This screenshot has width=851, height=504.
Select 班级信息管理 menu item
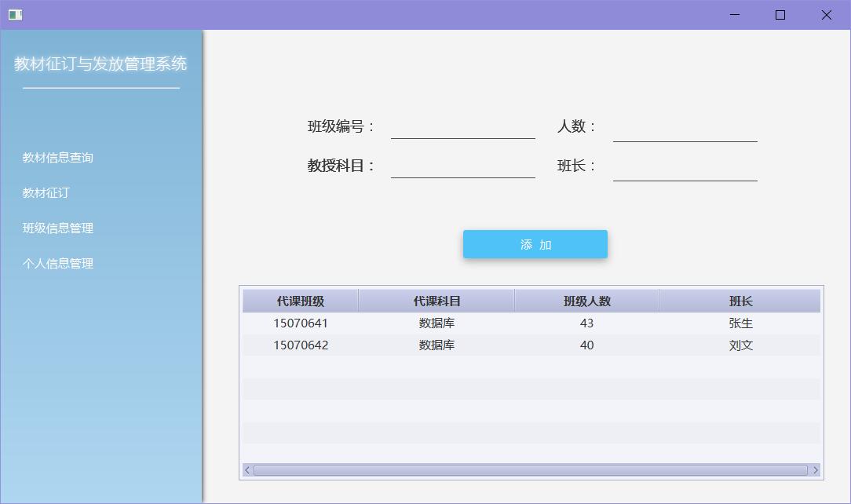click(x=57, y=228)
